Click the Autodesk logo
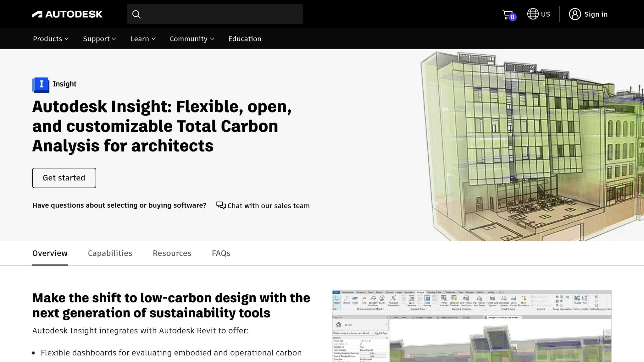 (67, 14)
